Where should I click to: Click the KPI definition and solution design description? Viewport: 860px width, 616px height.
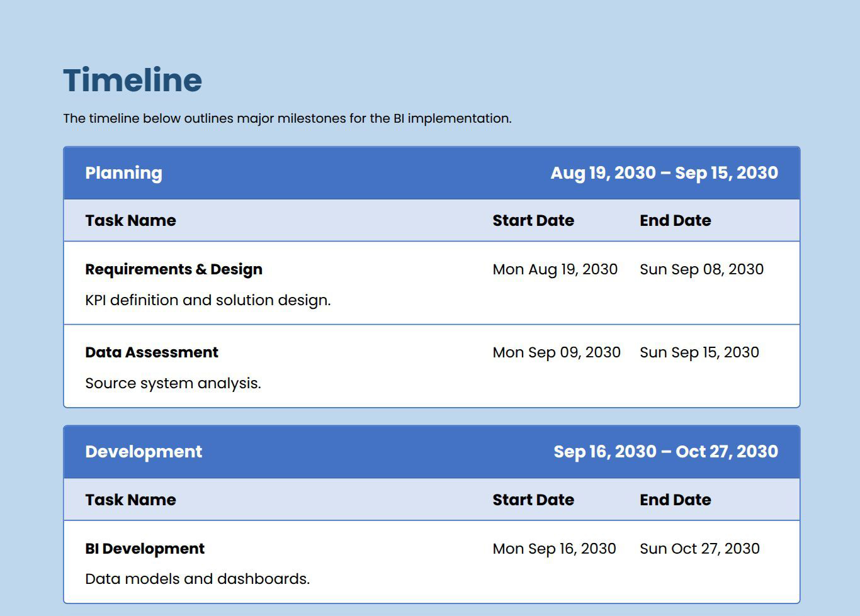(x=208, y=300)
